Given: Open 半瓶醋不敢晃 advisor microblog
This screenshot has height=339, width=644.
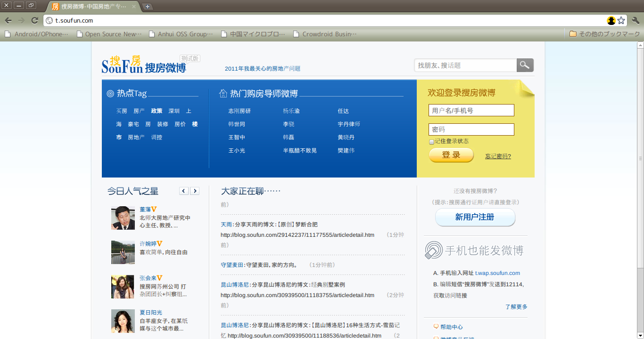Looking at the screenshot, I should click(x=300, y=151).
